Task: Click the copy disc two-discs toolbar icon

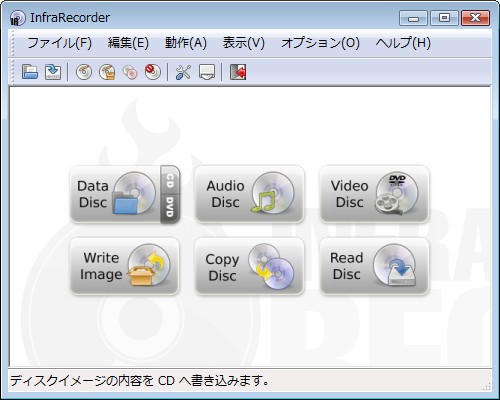Action: coord(130,72)
